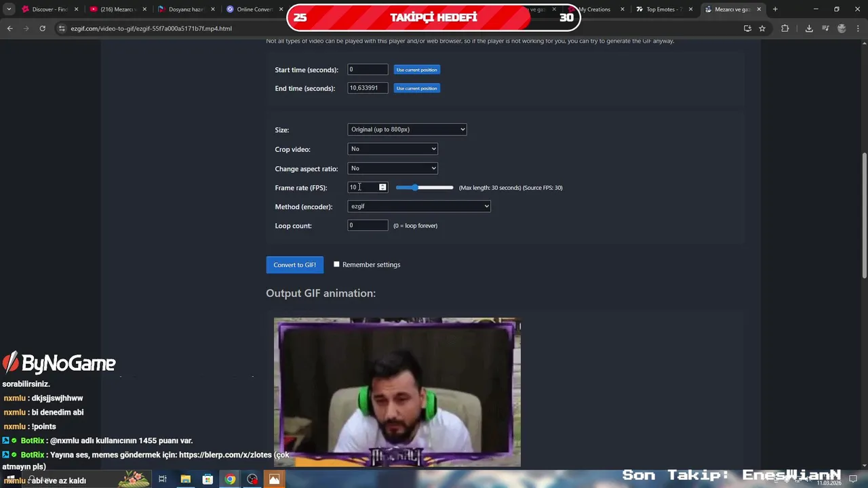Bookmark this page with the star icon
This screenshot has height=488, width=868.
click(x=762, y=28)
